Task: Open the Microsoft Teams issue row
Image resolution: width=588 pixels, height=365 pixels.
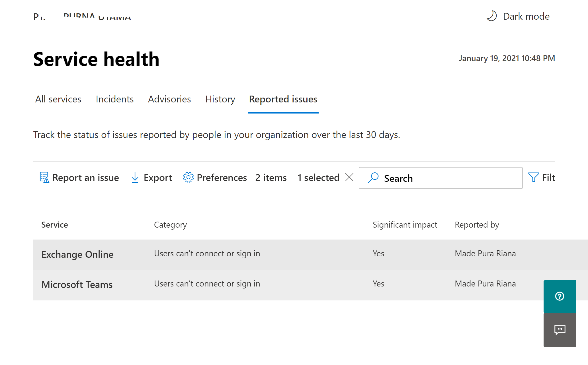Action: tap(310, 285)
